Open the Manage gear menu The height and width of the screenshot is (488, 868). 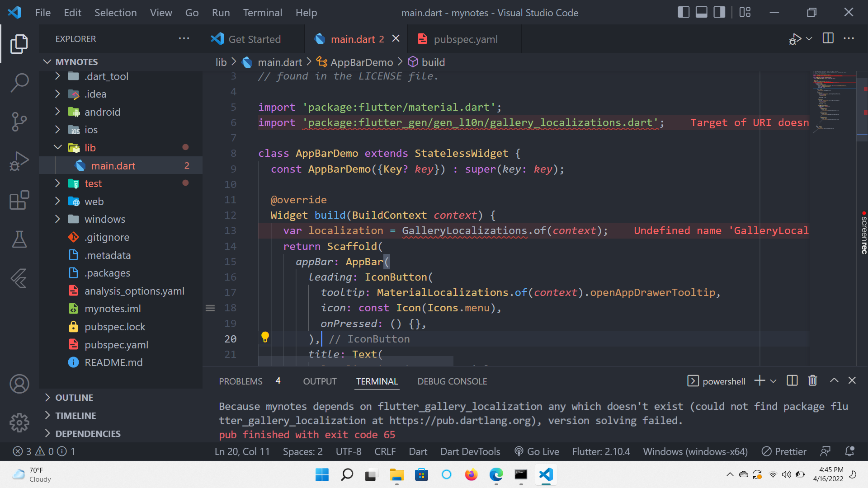tap(19, 422)
